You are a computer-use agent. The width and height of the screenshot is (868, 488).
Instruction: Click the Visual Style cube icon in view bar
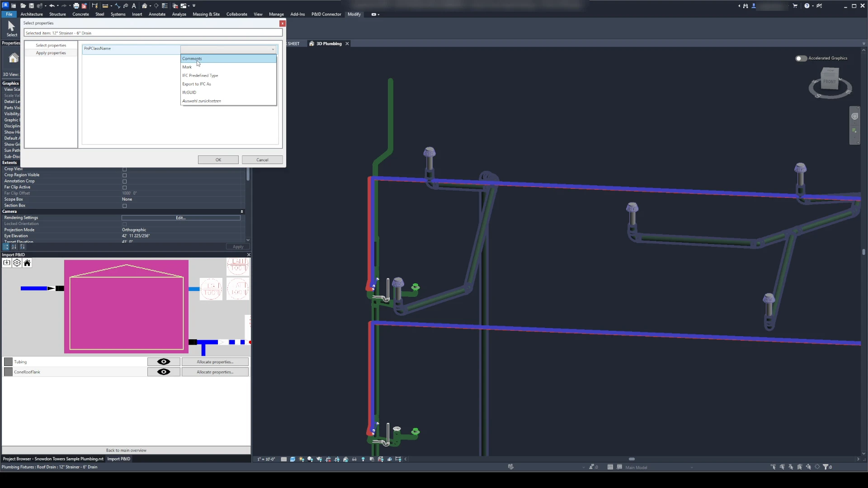pyautogui.click(x=292, y=460)
